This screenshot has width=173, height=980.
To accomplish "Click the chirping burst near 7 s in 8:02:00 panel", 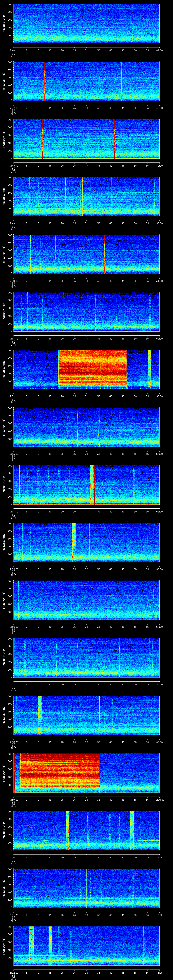I will (x=32, y=945).
